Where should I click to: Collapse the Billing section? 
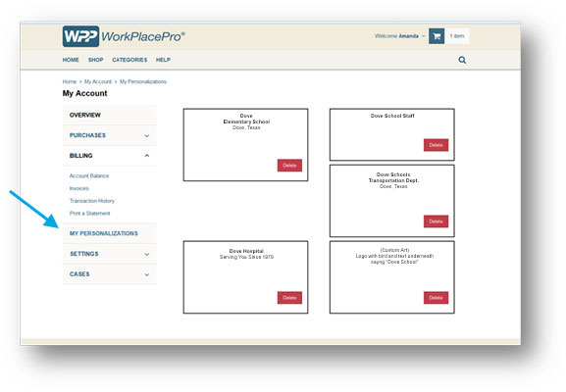click(110, 156)
